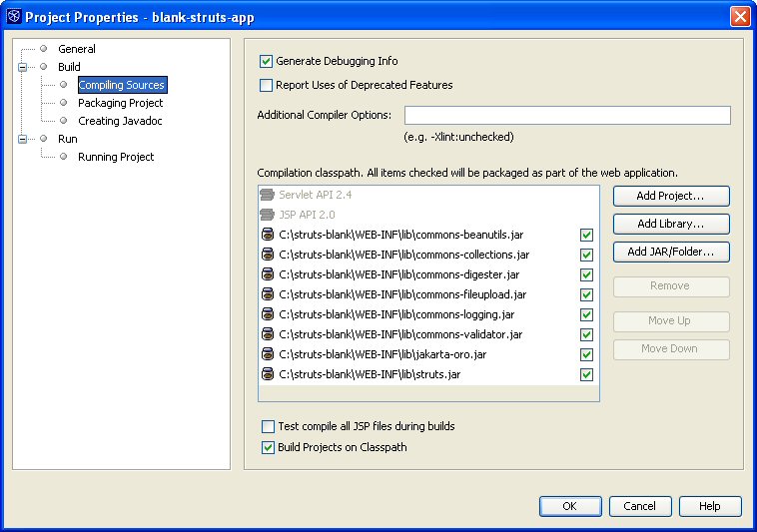Click the Remove button
757x532 pixels.
tap(671, 286)
